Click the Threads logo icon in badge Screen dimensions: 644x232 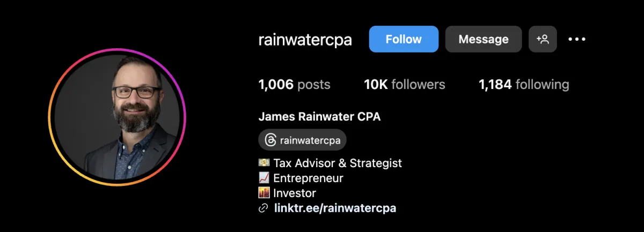(270, 140)
